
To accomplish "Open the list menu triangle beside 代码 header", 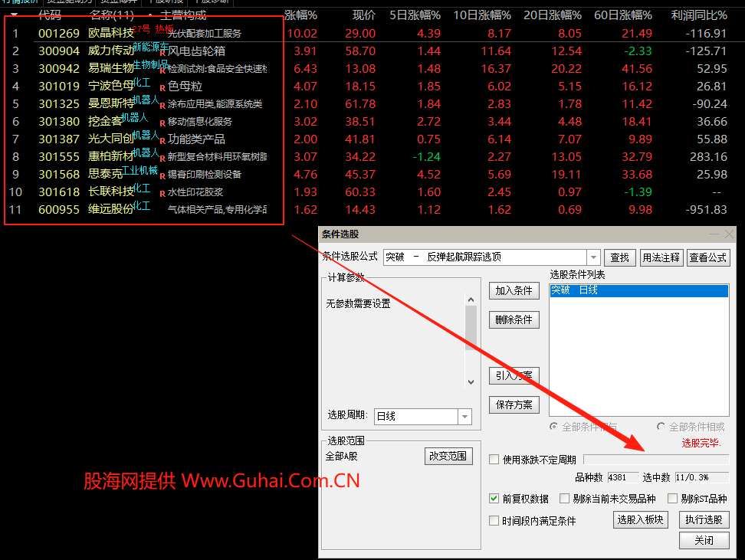I will (15, 15).
